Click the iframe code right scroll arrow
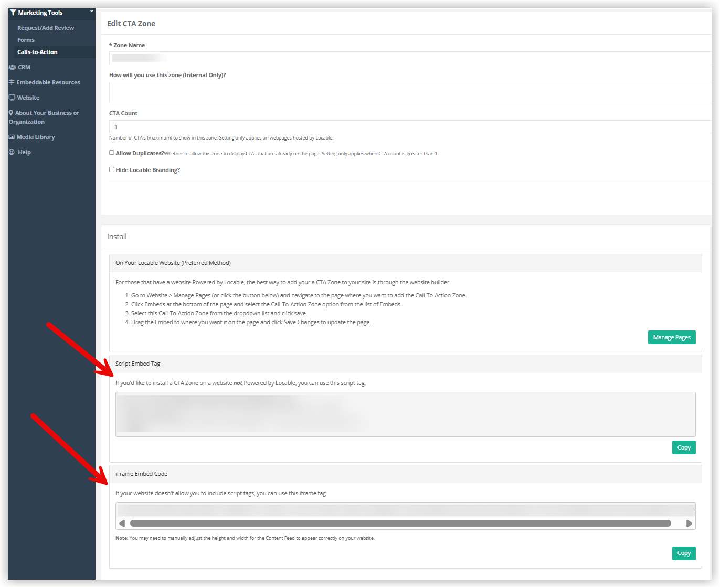 tap(689, 523)
